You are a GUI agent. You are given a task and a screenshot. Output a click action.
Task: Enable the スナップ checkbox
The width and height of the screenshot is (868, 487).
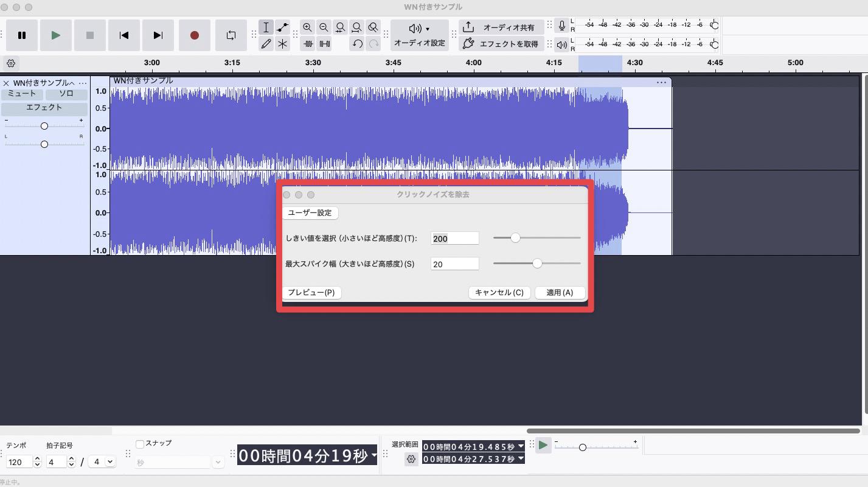(x=140, y=444)
